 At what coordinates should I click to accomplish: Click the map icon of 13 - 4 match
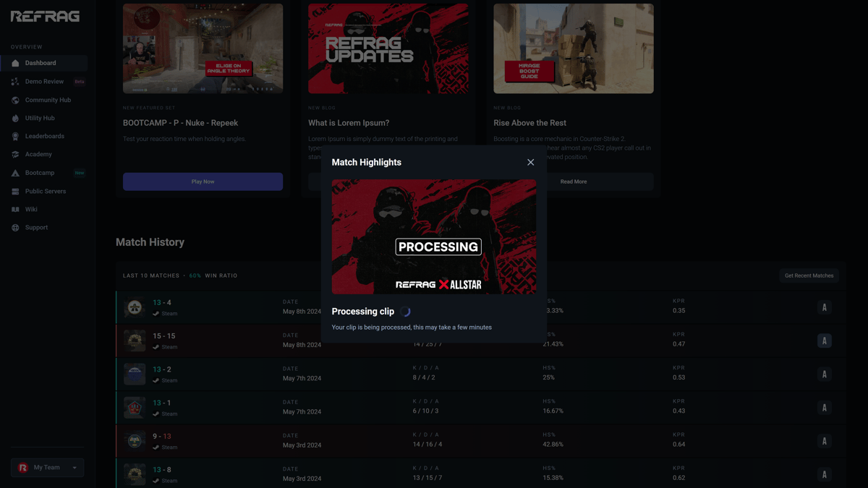click(x=135, y=307)
